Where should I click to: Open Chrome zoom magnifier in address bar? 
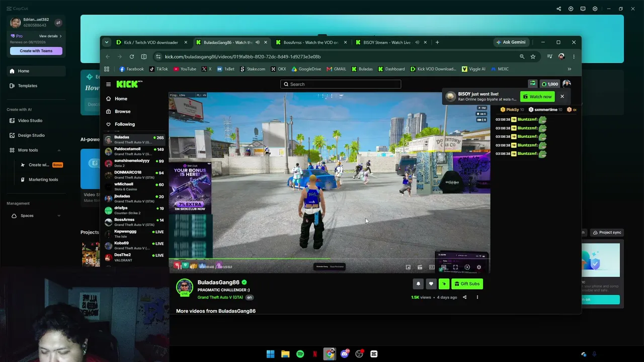[522, 57]
